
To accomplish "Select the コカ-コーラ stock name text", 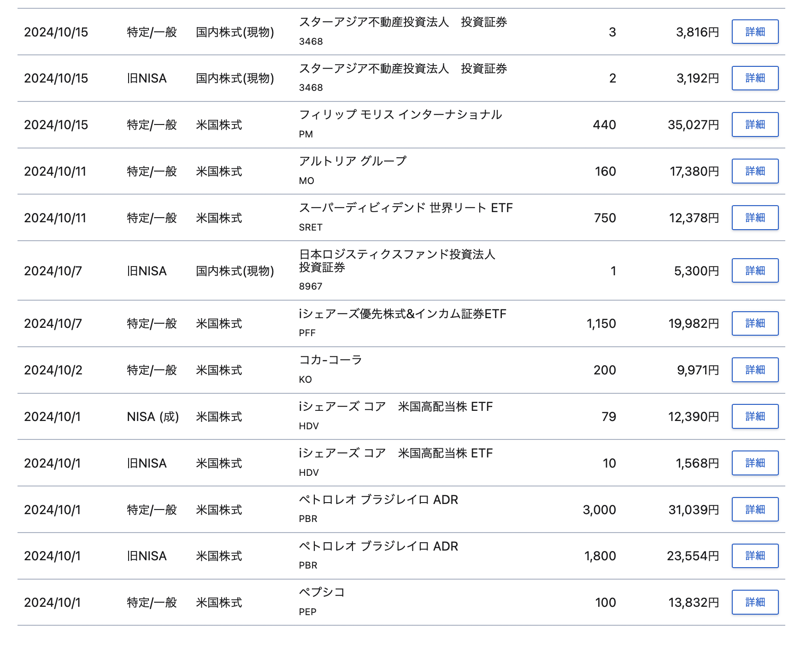I will click(330, 360).
